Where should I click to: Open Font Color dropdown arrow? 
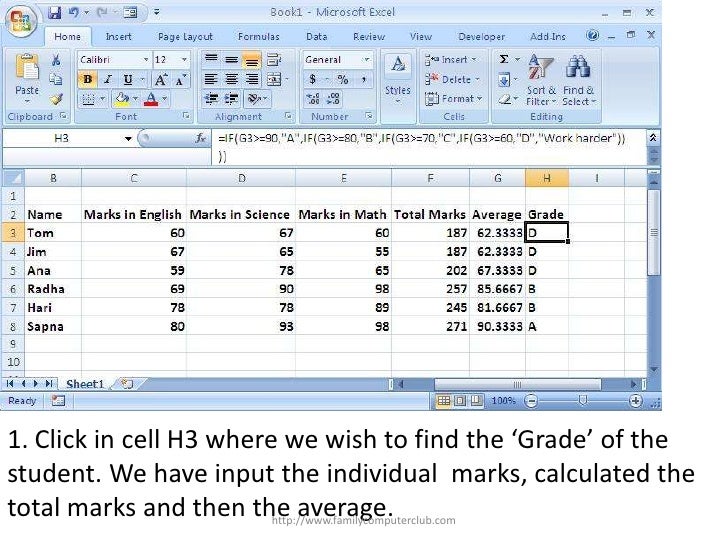pos(164,99)
